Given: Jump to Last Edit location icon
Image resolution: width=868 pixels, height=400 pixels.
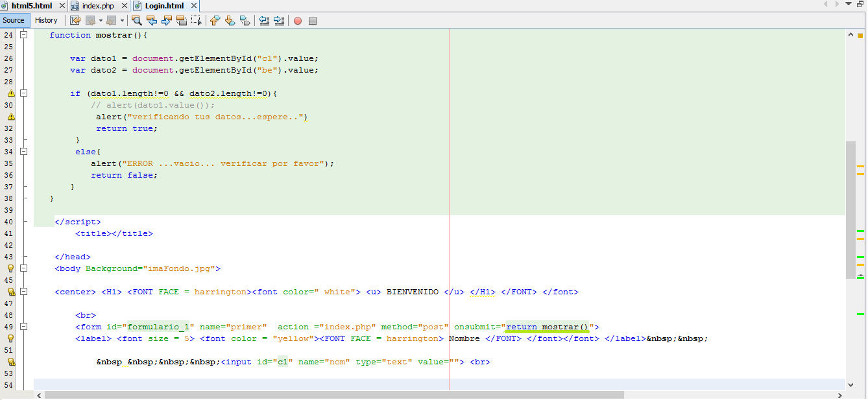Looking at the screenshot, I should coord(75,21).
